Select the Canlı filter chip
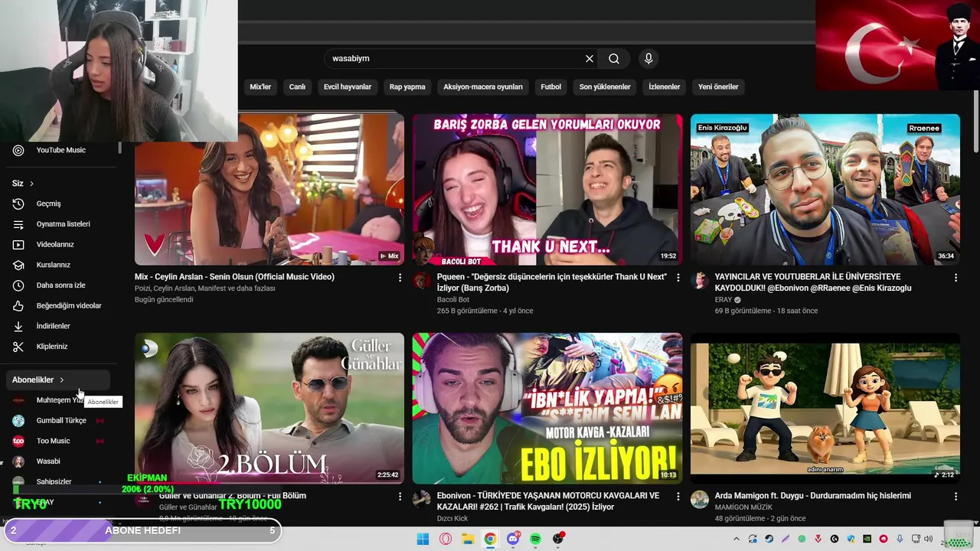This screenshot has height=551, width=980. tap(297, 87)
